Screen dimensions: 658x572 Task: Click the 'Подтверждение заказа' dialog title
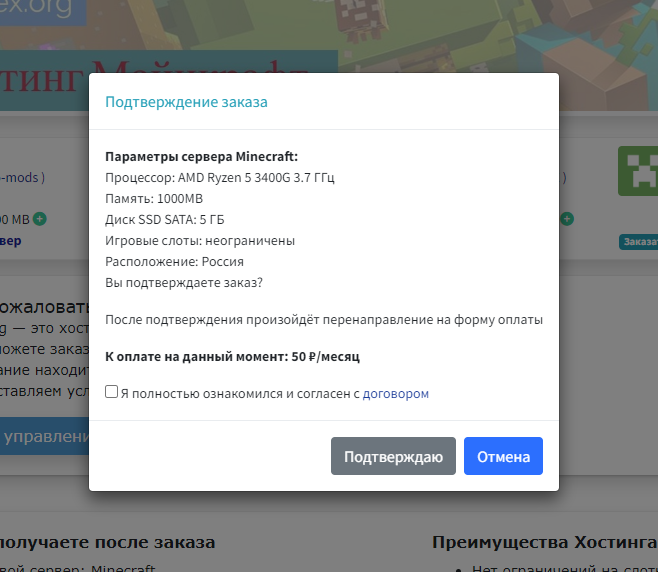[186, 102]
